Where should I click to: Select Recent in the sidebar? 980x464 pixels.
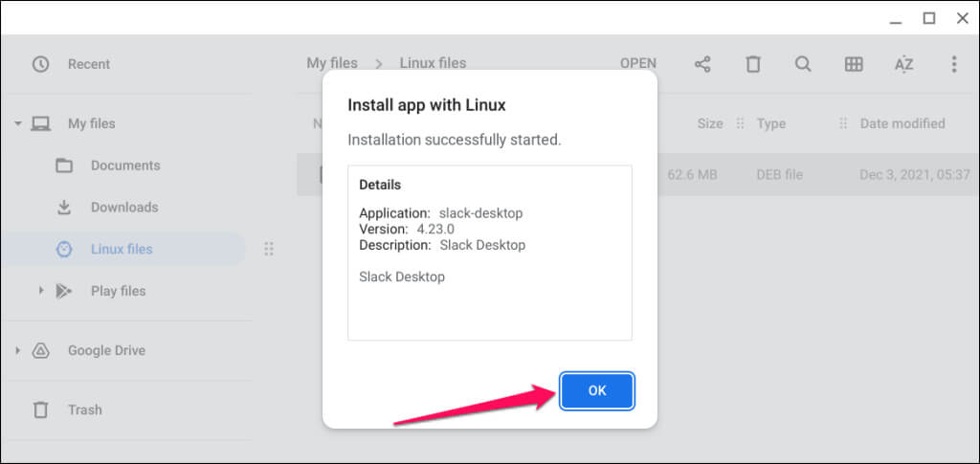88,64
